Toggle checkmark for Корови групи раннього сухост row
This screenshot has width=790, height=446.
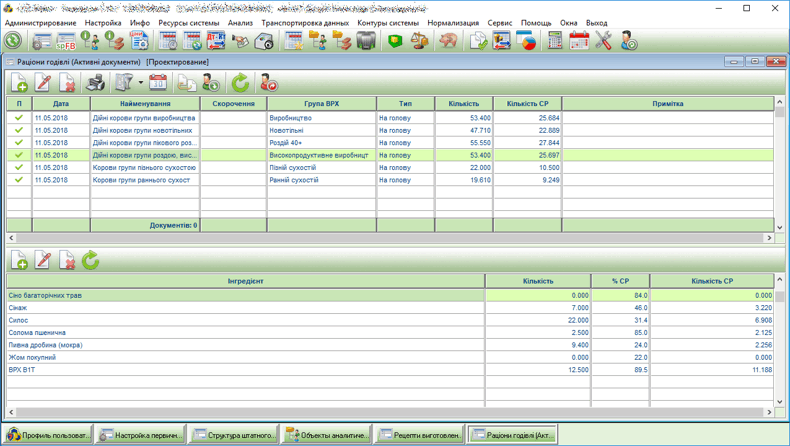(19, 180)
